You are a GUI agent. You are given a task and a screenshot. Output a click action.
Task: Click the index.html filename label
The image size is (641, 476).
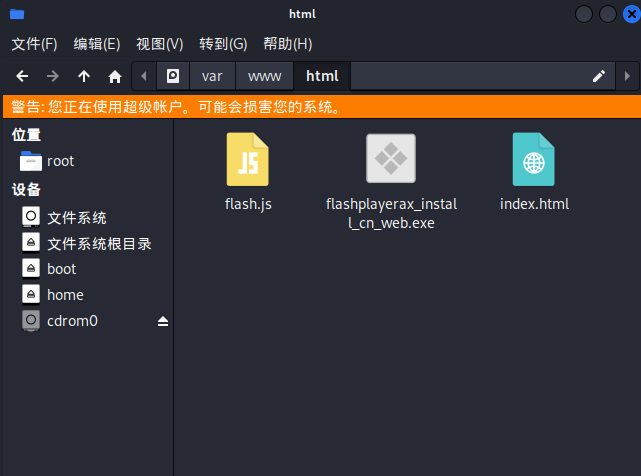[x=534, y=204]
